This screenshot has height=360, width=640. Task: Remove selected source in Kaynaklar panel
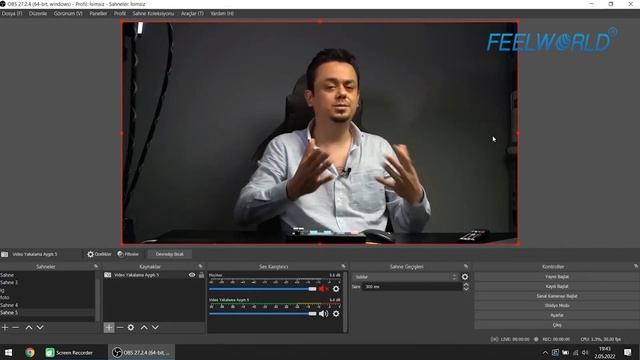coord(120,327)
